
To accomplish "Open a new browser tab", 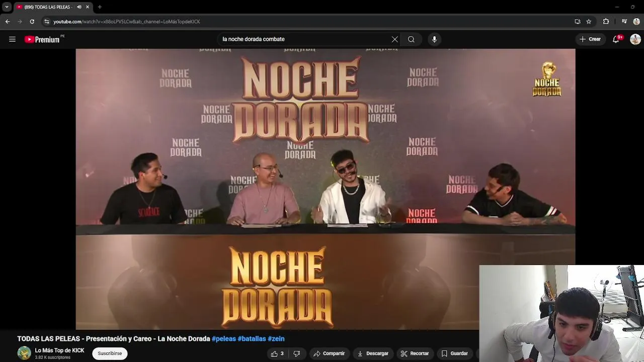I will tap(100, 7).
